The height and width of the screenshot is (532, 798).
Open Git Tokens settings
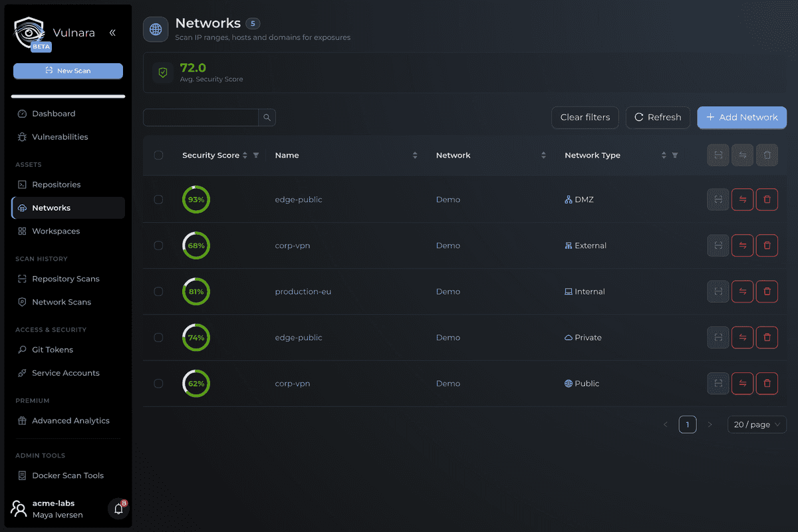pyautogui.click(x=68, y=350)
